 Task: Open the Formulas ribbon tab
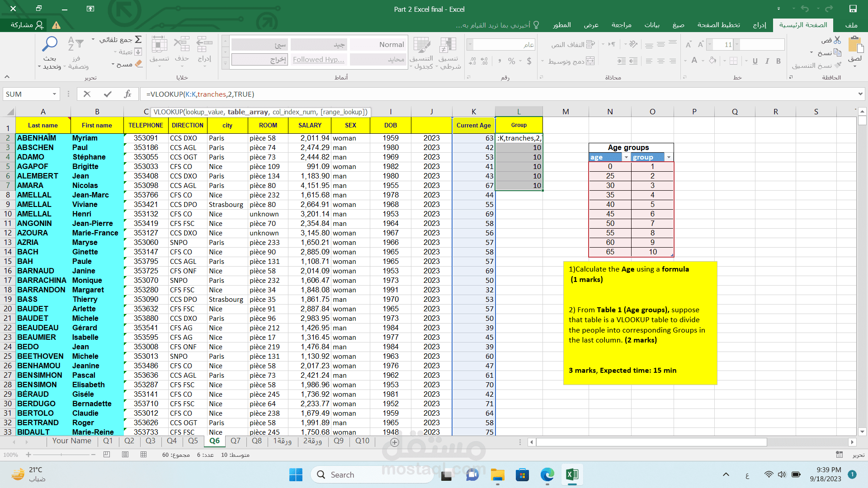(678, 25)
